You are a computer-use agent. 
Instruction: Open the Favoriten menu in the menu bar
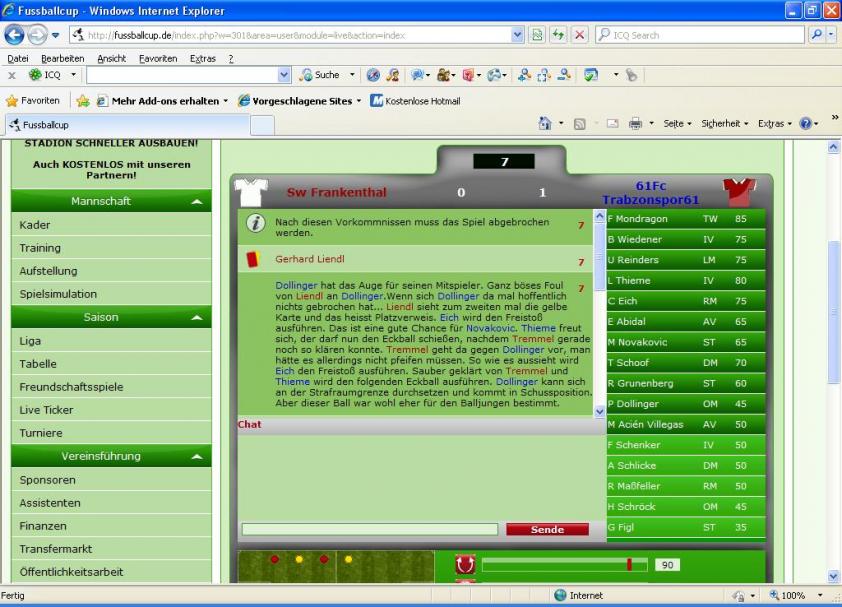point(158,59)
